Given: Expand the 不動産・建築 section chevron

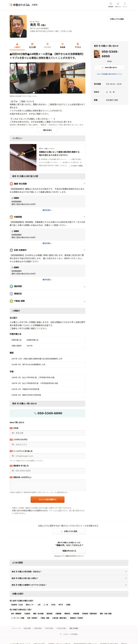Looking at the screenshot, I should pos(84,301).
